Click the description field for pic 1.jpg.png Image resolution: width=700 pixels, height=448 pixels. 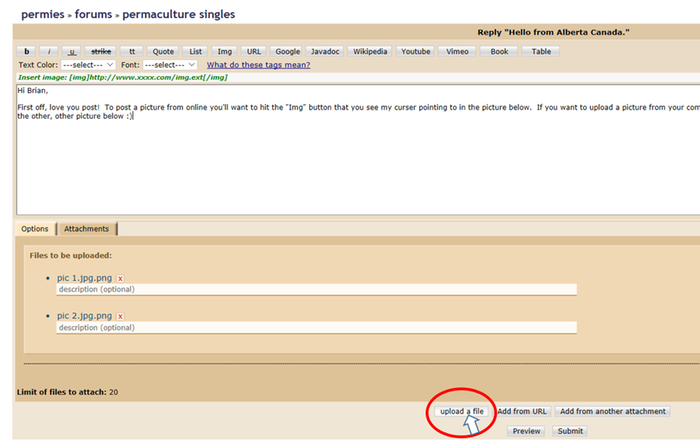(x=316, y=289)
